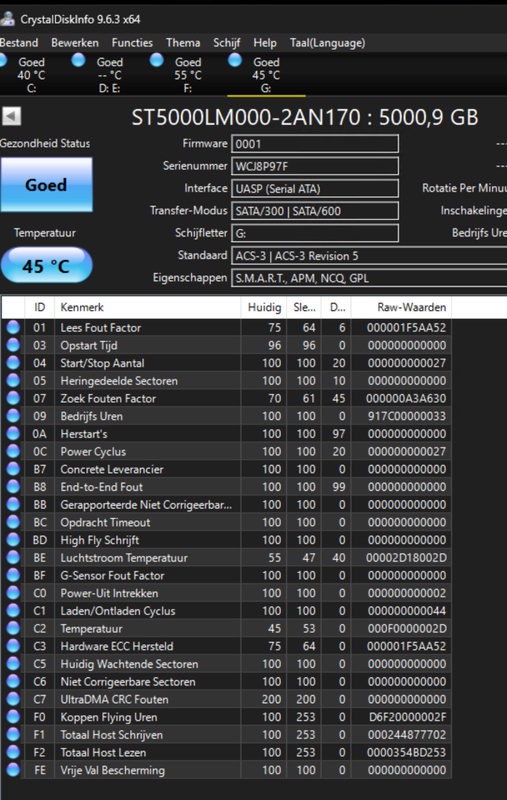This screenshot has height=800, width=507.
Task: Click the Interface field UASP (Serial ATA)
Action: coord(315,189)
